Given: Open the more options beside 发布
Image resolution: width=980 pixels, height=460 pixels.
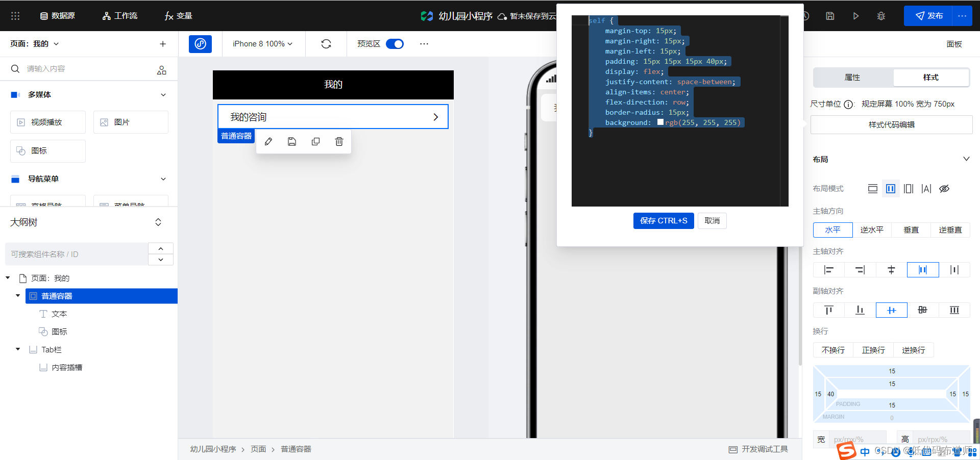Looking at the screenshot, I should pos(962,16).
